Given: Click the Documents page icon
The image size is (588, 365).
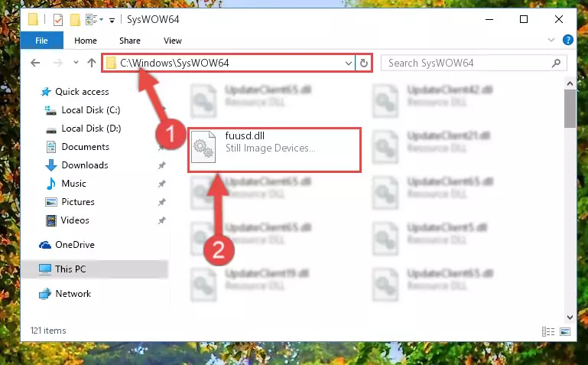Looking at the screenshot, I should [x=51, y=147].
